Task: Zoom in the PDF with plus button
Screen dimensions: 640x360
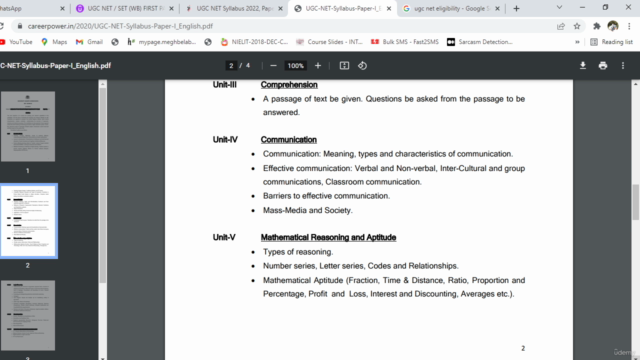Action: [x=318, y=66]
